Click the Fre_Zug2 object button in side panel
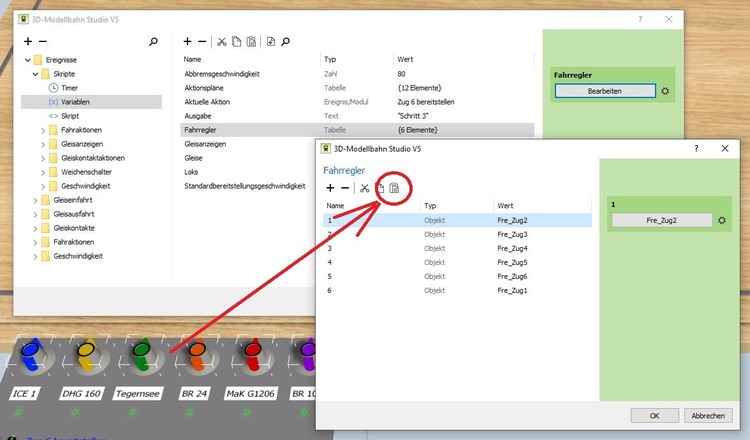This screenshot has height=440, width=750. coord(662,220)
